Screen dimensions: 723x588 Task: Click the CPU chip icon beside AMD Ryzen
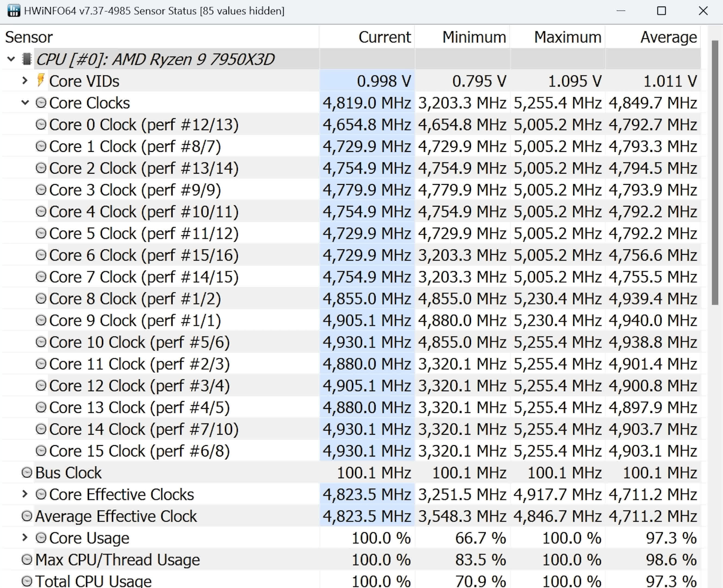[26, 59]
